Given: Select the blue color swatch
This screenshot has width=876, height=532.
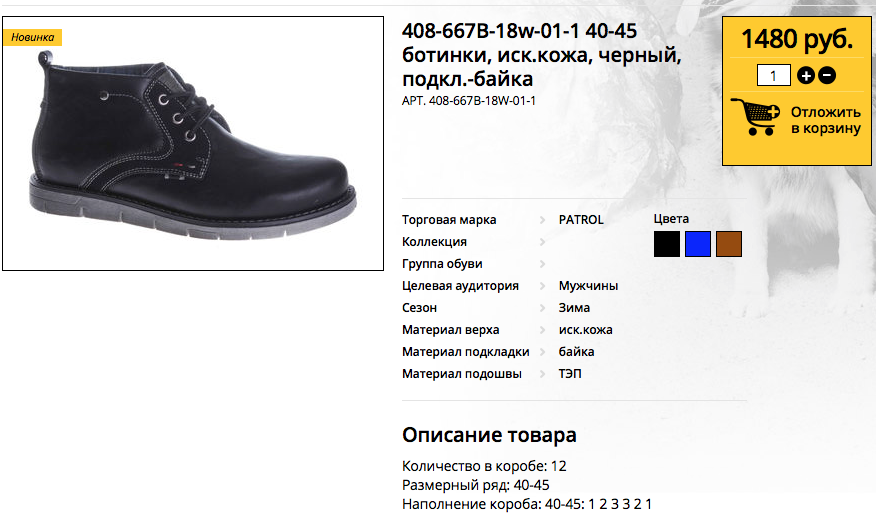Looking at the screenshot, I should point(698,244).
